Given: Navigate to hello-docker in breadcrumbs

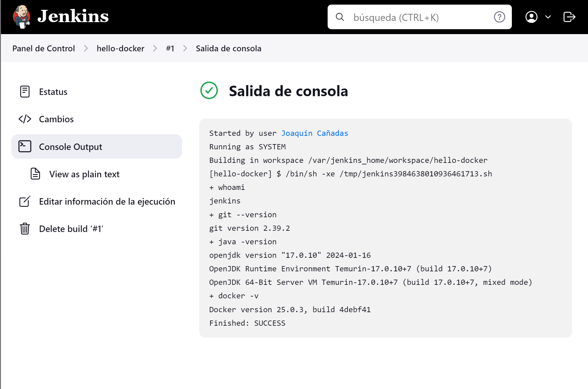Looking at the screenshot, I should tap(120, 48).
